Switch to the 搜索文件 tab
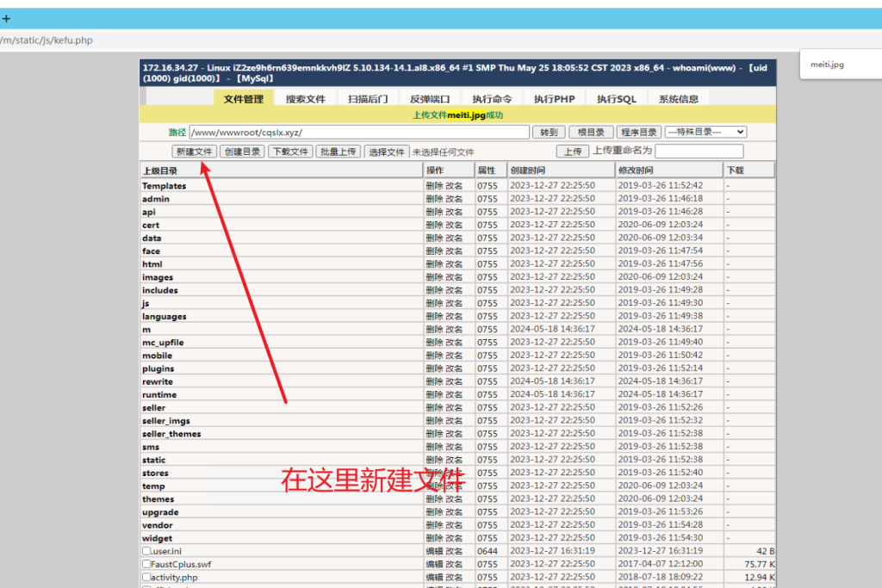The image size is (882, 588). click(x=306, y=99)
